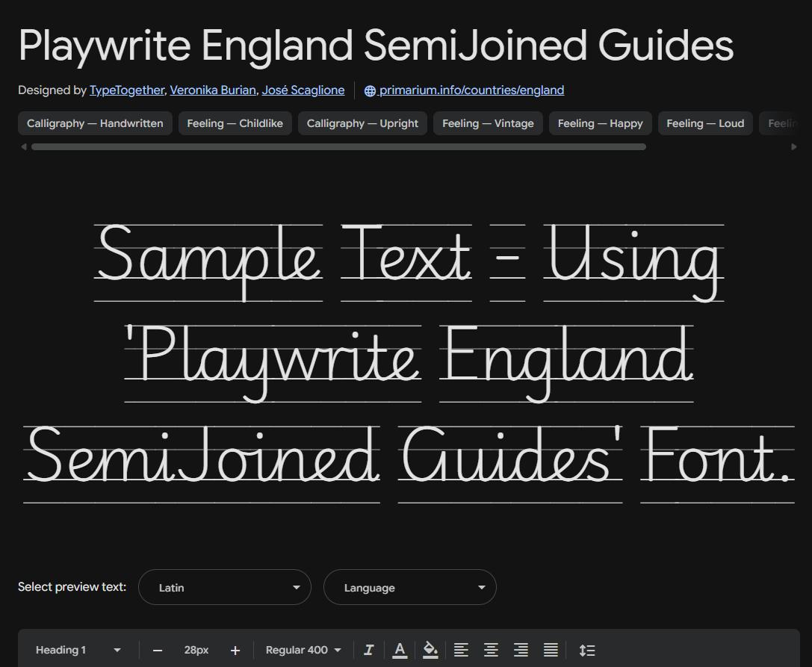Open the TypeTogether designer link
The height and width of the screenshot is (667, 812).
(127, 90)
